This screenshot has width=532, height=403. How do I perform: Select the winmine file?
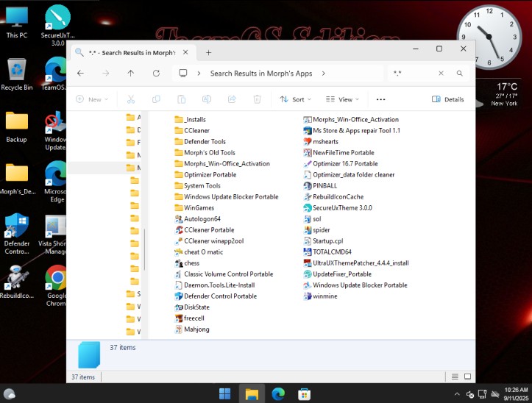[x=320, y=296]
